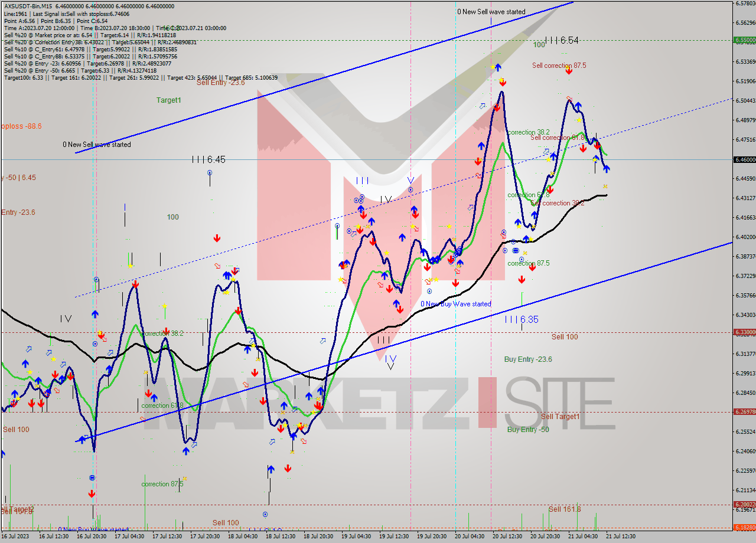Click the 'oploss -88.6' label
756x543 pixels.
(21, 126)
